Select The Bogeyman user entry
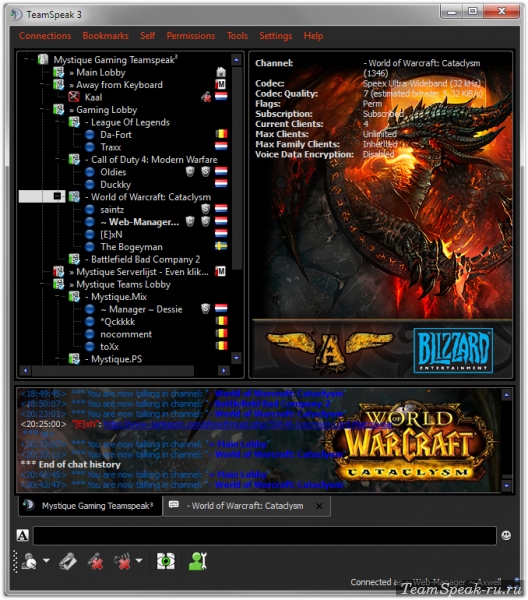This screenshot has width=528, height=600. tap(131, 247)
